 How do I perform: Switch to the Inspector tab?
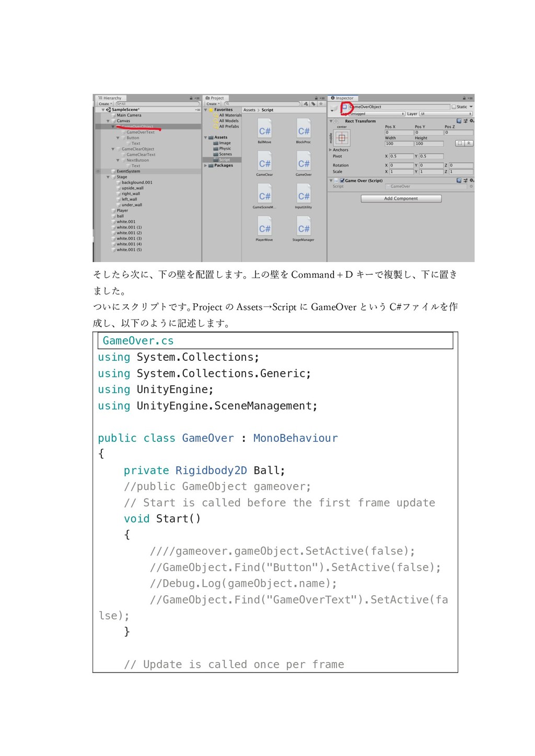[x=343, y=98]
